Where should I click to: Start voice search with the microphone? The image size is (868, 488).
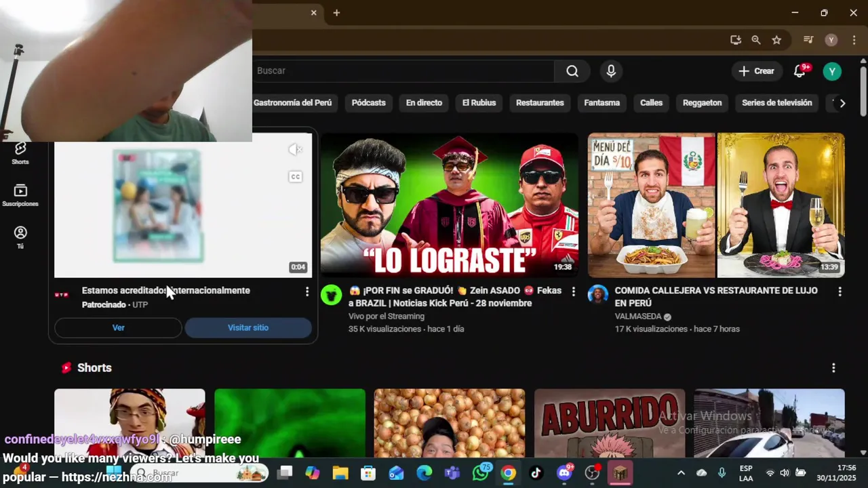coord(611,71)
